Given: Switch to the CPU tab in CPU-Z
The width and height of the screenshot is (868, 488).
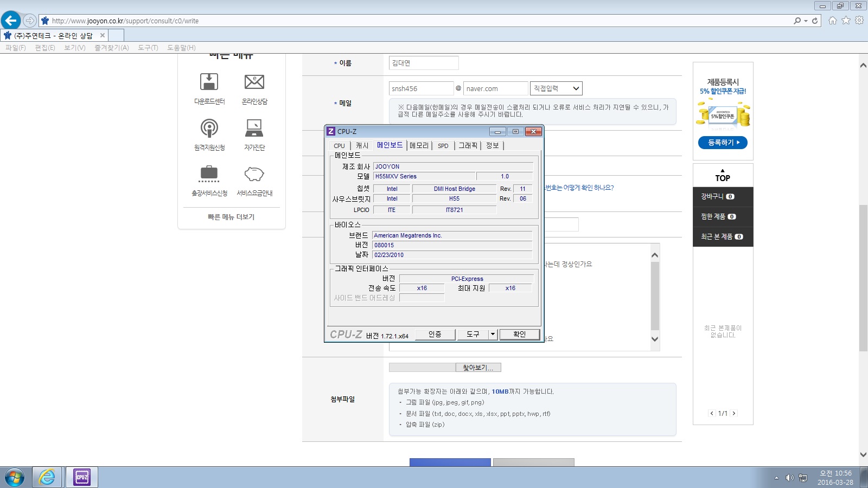Looking at the screenshot, I should (x=339, y=146).
